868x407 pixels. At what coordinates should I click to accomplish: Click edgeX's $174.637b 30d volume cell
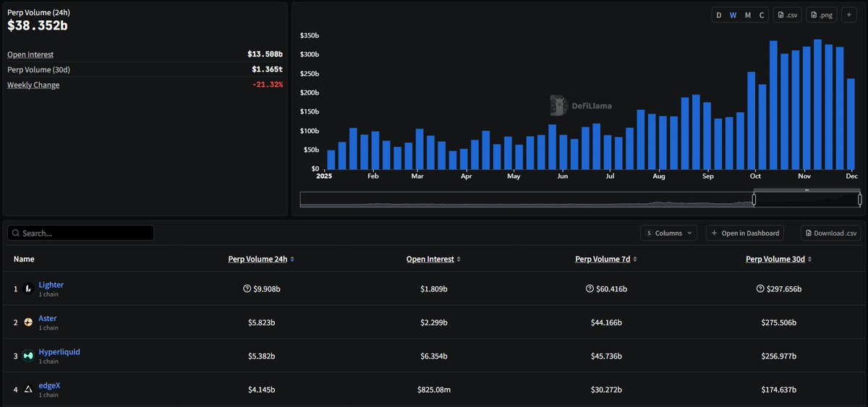tap(778, 390)
